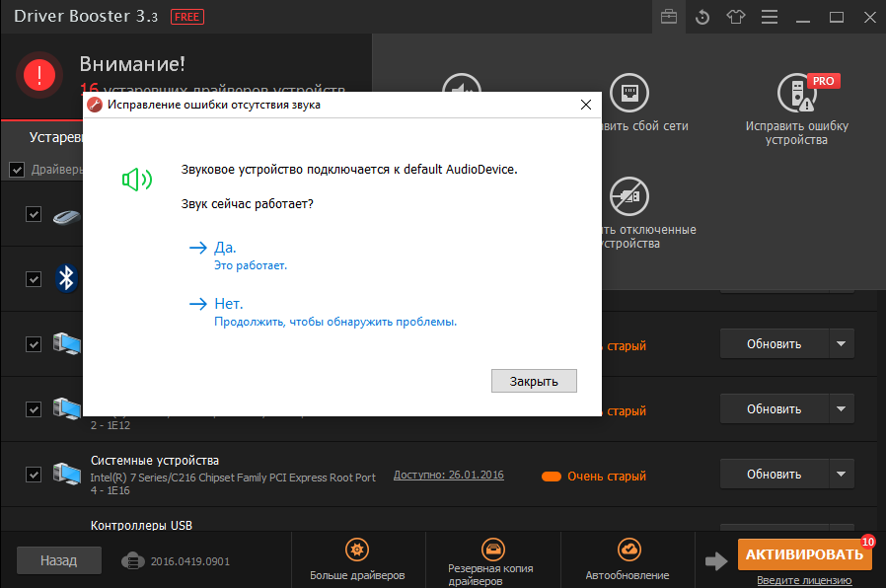Click the Больше драйверов label
The width and height of the screenshot is (886, 588).
(x=357, y=575)
